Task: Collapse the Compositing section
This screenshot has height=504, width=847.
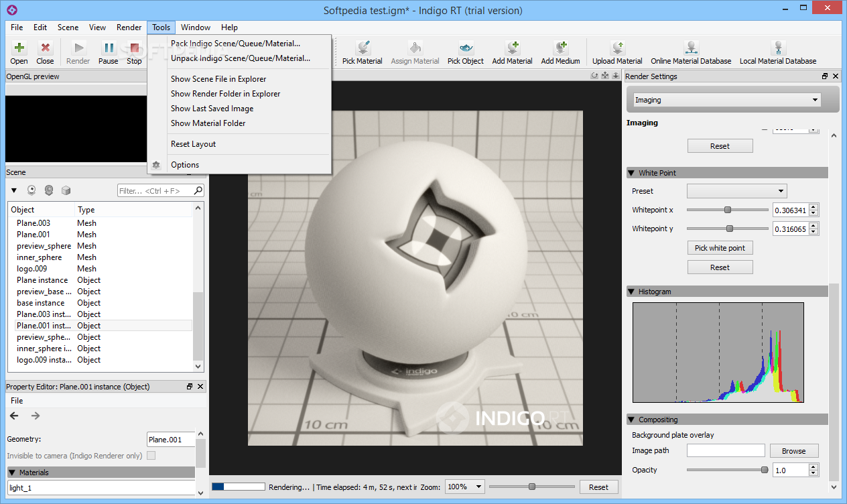Action: pos(631,420)
